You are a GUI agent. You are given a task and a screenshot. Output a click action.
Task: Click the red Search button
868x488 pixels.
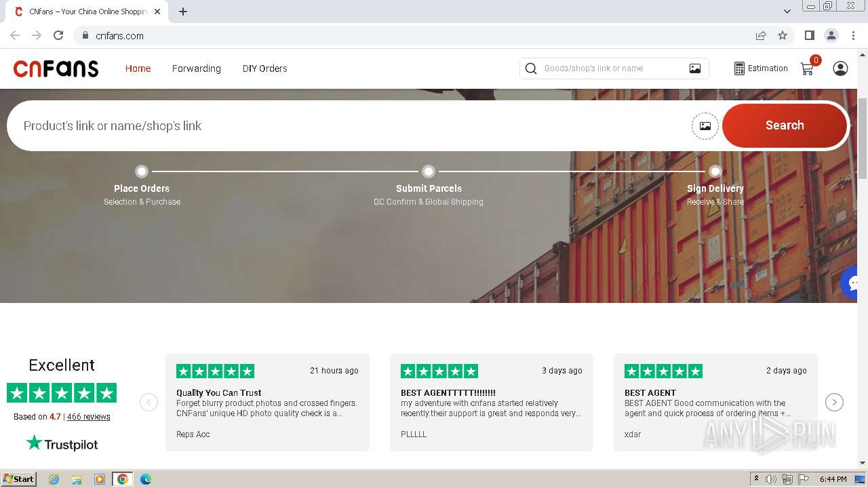pos(785,125)
